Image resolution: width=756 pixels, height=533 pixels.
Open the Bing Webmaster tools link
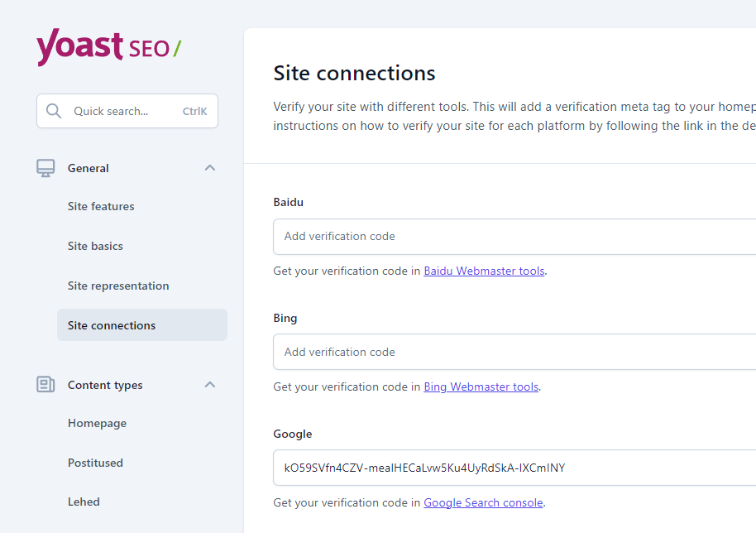tap(481, 387)
